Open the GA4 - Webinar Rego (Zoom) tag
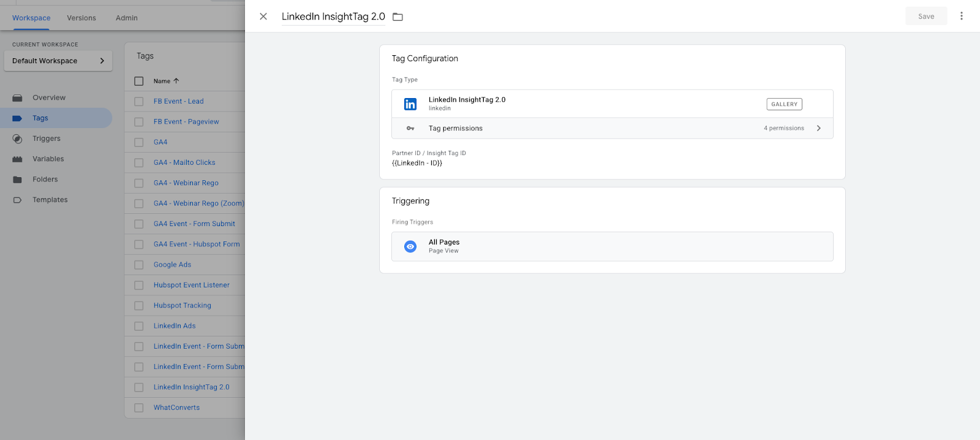The height and width of the screenshot is (440, 980). click(x=199, y=203)
